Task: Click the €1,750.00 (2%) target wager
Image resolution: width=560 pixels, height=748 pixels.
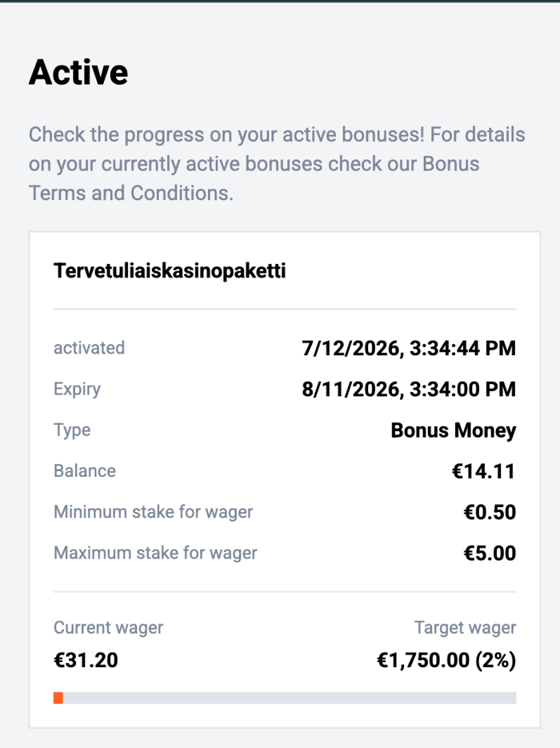Action: click(x=446, y=660)
